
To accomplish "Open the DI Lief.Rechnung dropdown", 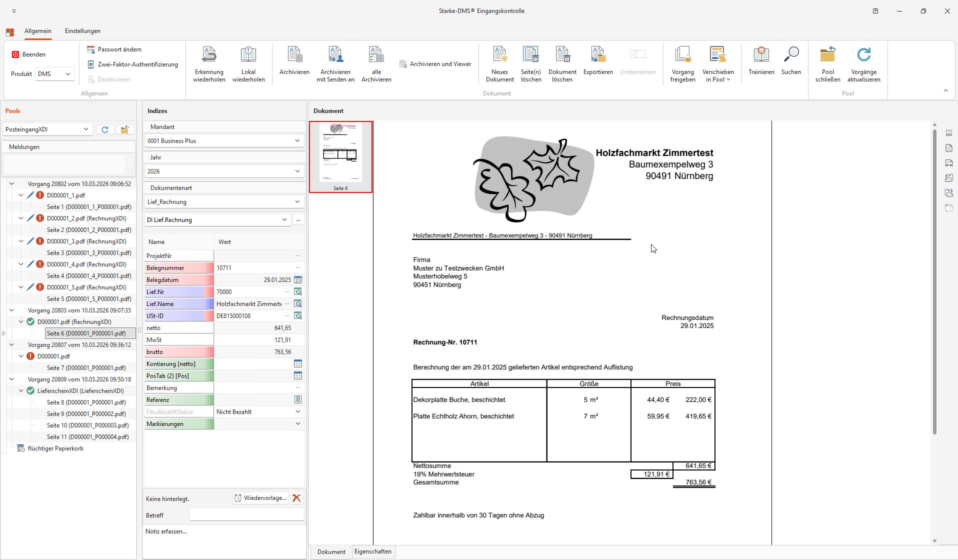I will (x=217, y=220).
